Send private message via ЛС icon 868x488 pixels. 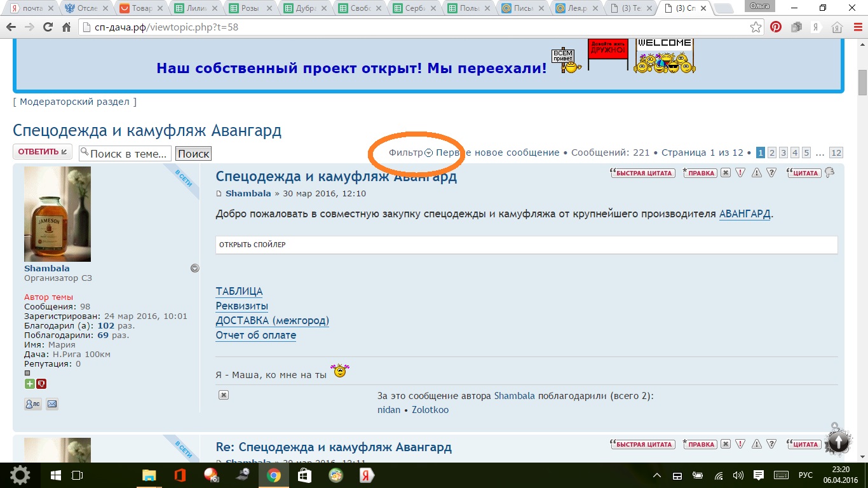coord(33,403)
